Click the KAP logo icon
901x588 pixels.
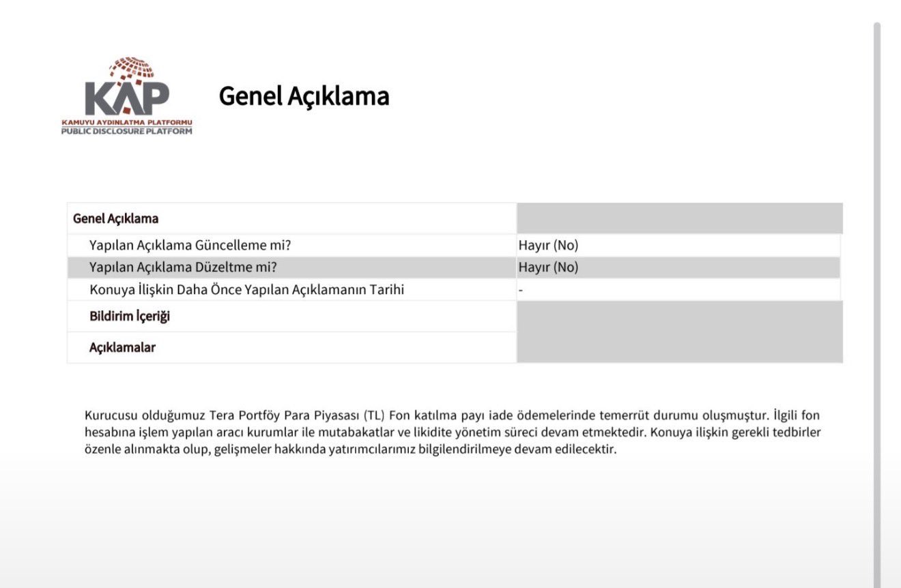click(x=127, y=87)
